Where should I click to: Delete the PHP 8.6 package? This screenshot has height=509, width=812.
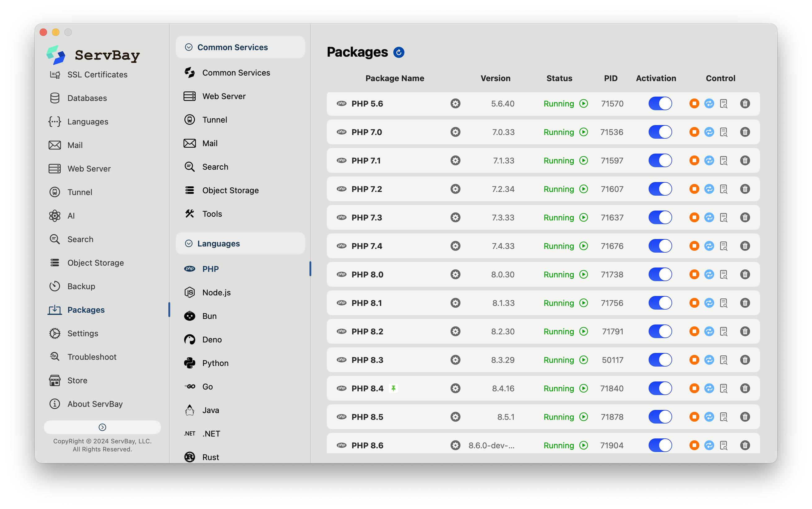[x=745, y=445]
